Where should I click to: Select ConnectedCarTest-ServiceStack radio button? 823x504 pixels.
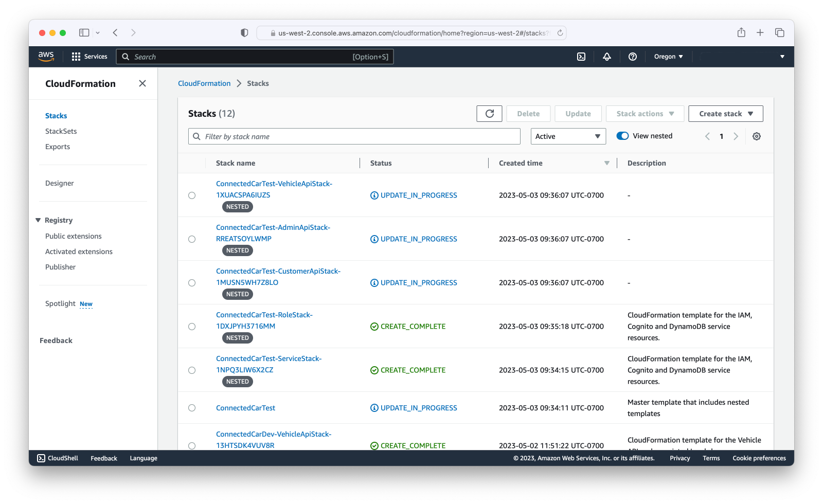pos(192,370)
